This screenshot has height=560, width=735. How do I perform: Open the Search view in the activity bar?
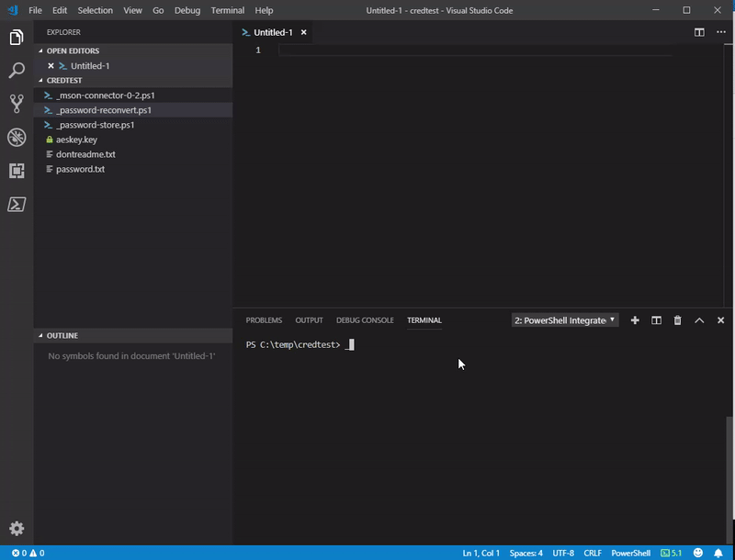[17, 69]
